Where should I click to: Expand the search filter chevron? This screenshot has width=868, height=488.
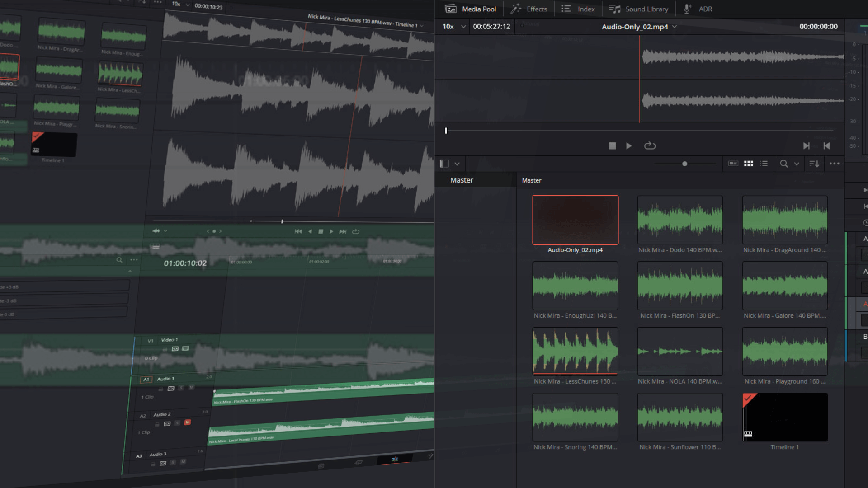pos(797,164)
